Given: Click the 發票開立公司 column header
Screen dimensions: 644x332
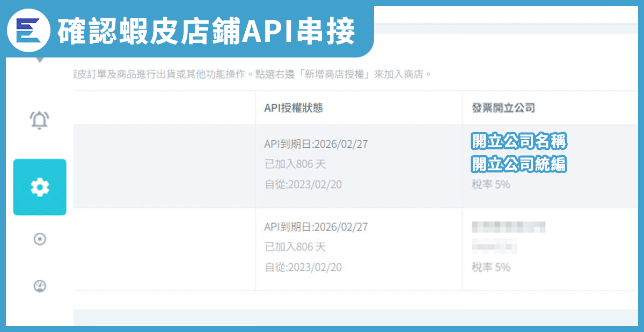Looking at the screenshot, I should [x=503, y=108].
